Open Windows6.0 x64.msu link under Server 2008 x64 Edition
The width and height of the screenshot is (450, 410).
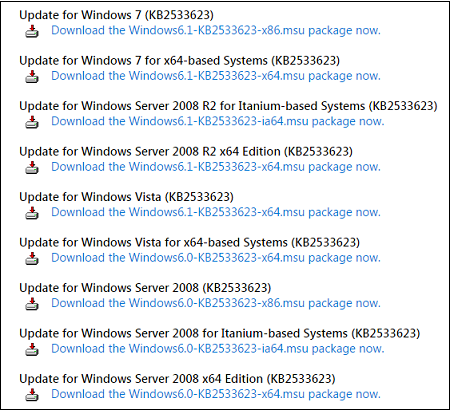point(216,394)
